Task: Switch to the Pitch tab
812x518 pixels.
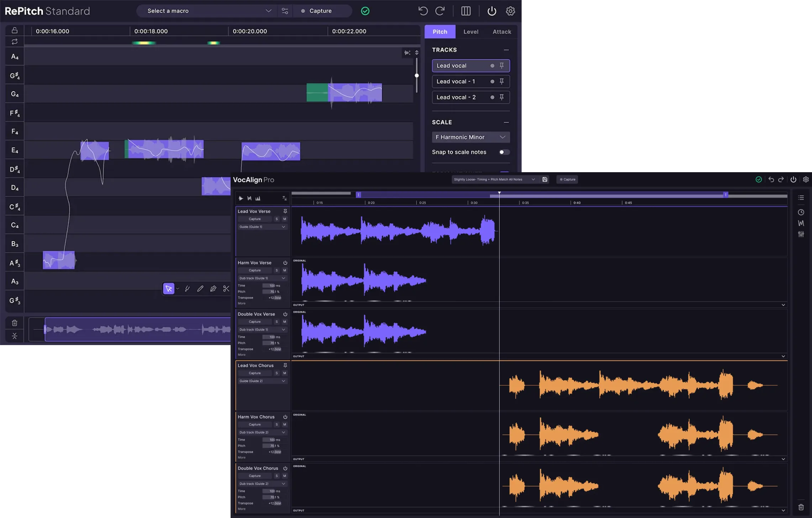Action: point(440,32)
